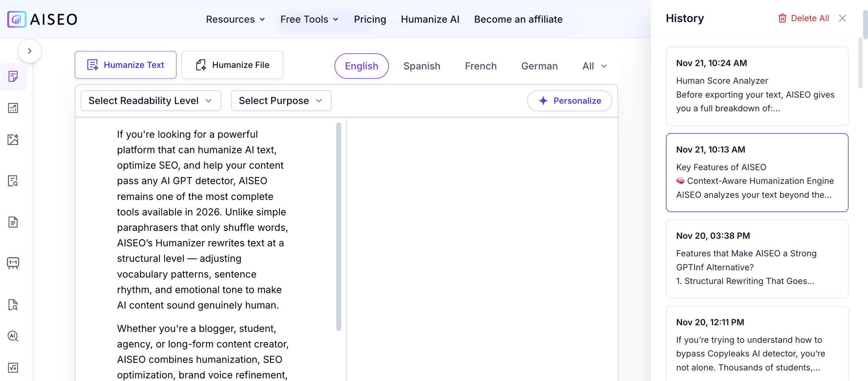Open history entry about Copyleaks AI detector
This screenshot has width=868, height=381.
coord(757,344)
